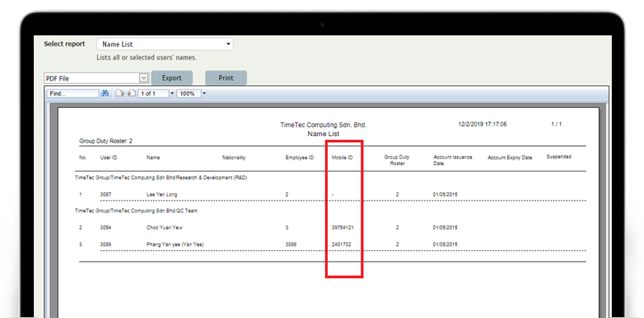
Task: Click the Mobile ID column header
Action: click(342, 158)
